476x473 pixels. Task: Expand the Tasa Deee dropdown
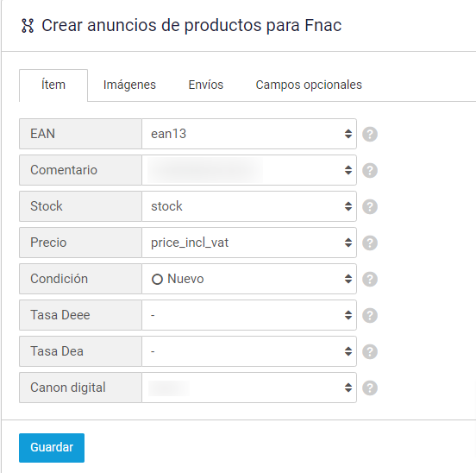click(249, 315)
